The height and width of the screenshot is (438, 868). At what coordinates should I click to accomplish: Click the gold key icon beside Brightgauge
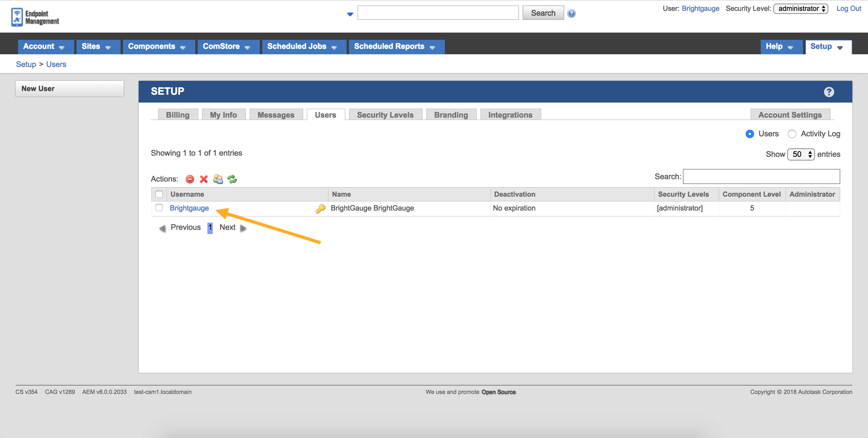tap(320, 209)
